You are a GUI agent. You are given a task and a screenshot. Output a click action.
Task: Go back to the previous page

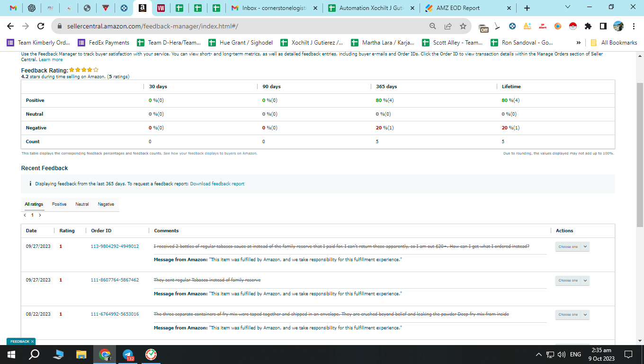(10, 26)
